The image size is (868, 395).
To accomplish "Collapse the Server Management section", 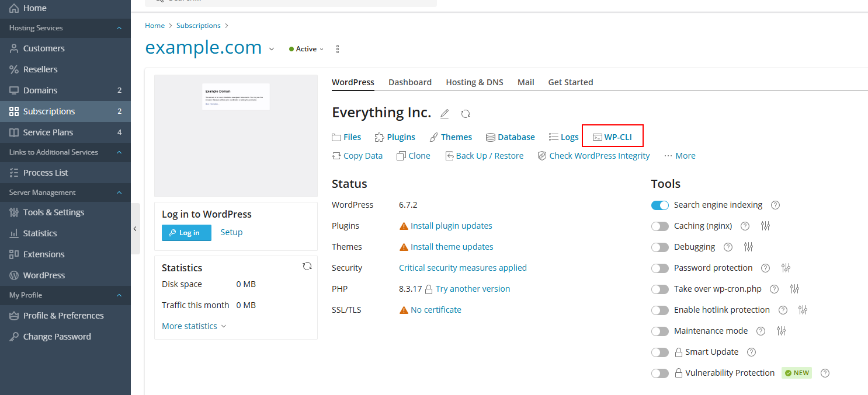I will pos(119,193).
